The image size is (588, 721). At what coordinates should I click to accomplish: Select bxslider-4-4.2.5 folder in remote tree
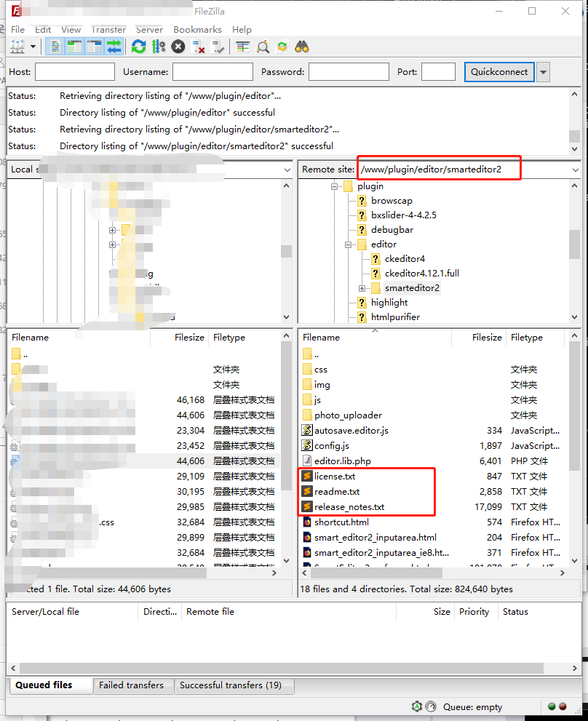[403, 215]
